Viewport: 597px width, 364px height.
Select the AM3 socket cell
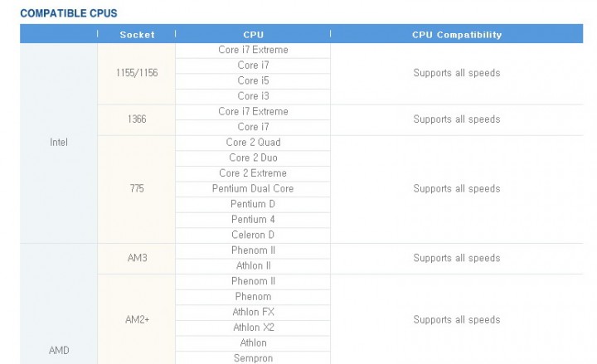pyautogui.click(x=137, y=258)
